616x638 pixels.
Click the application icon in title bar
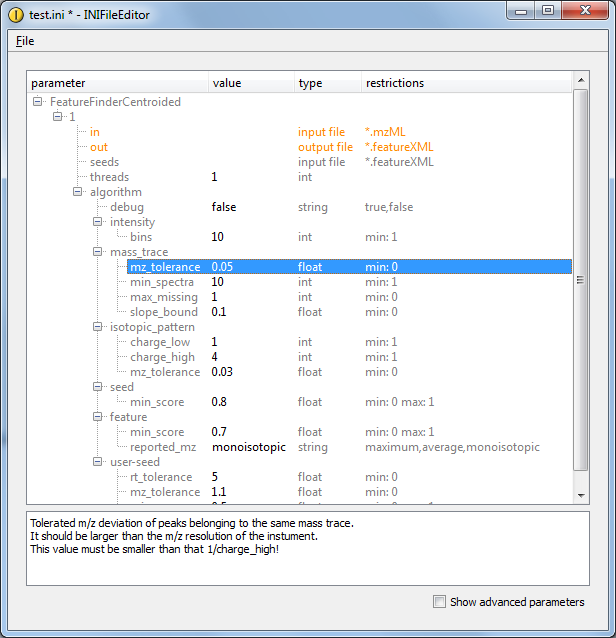[x=15, y=11]
